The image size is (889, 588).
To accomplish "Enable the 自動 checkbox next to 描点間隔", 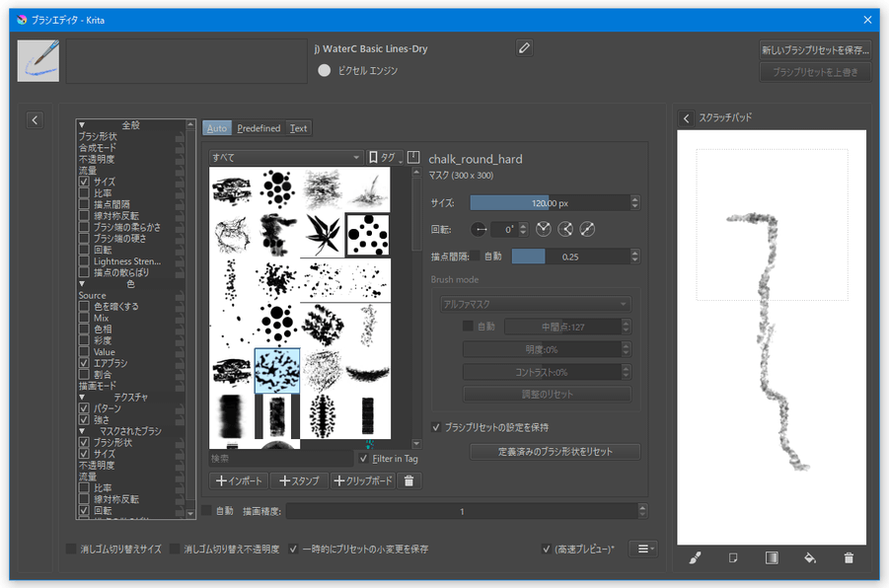I will tap(476, 257).
